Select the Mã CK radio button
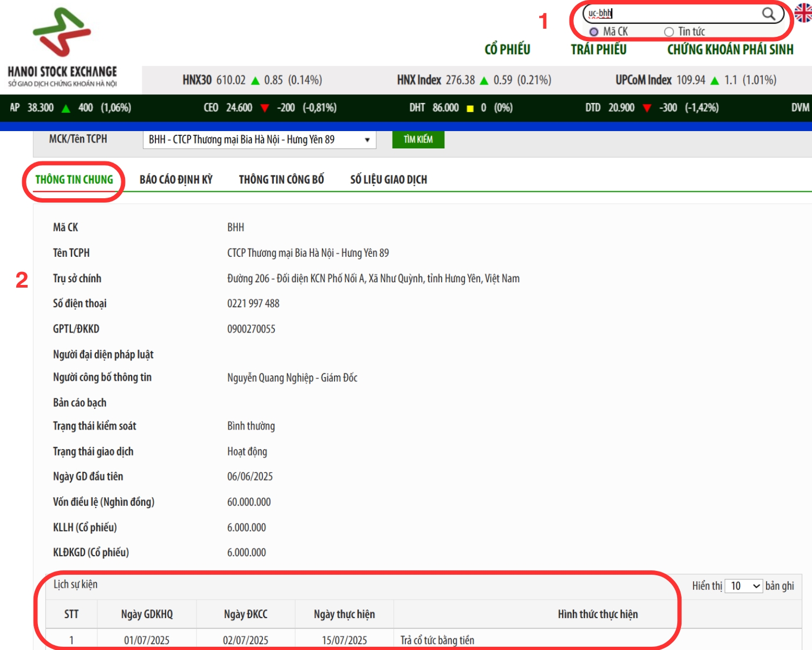 [594, 32]
